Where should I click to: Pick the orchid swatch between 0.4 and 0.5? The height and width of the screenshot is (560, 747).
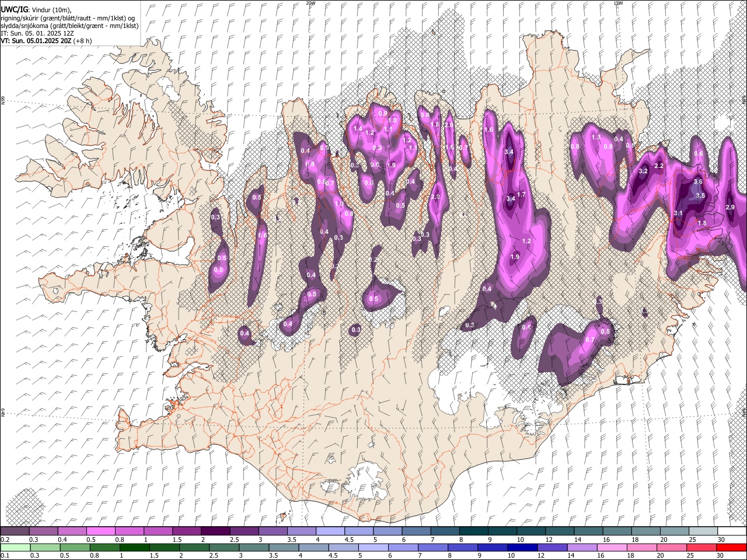click(x=72, y=531)
